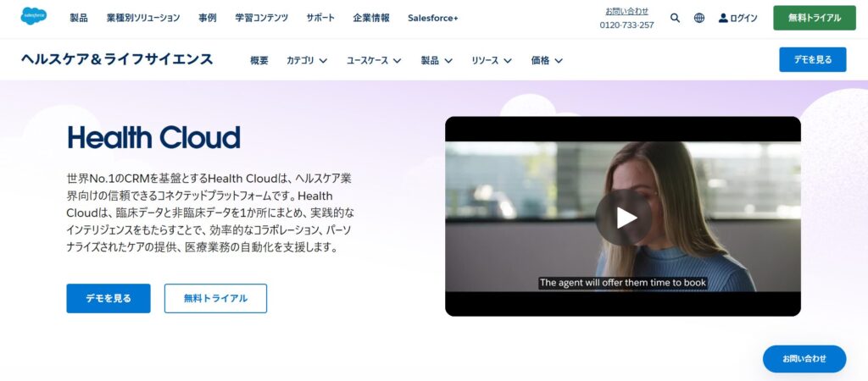868x381 pixels.
Task: Expand the ユースケース dropdown
Action: point(374,60)
